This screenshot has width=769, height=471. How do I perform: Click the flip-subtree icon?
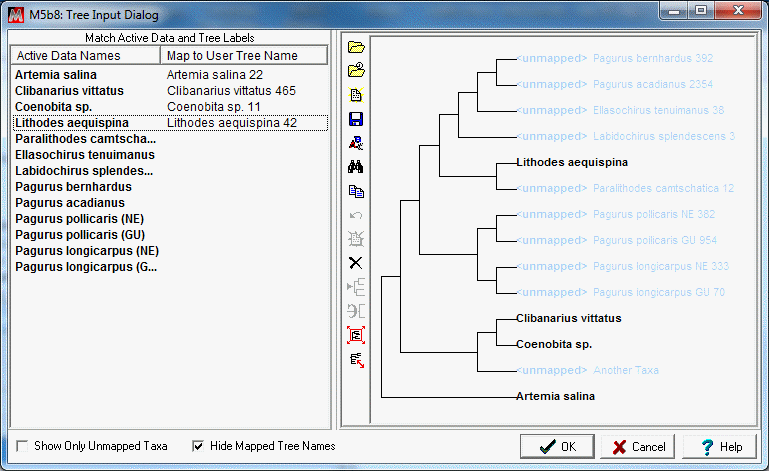tap(356, 311)
